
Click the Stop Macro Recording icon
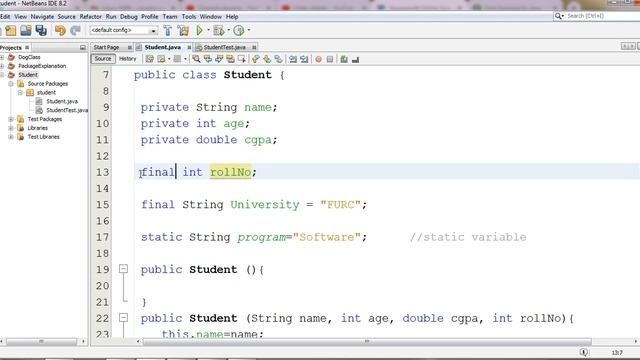[x=330, y=59]
